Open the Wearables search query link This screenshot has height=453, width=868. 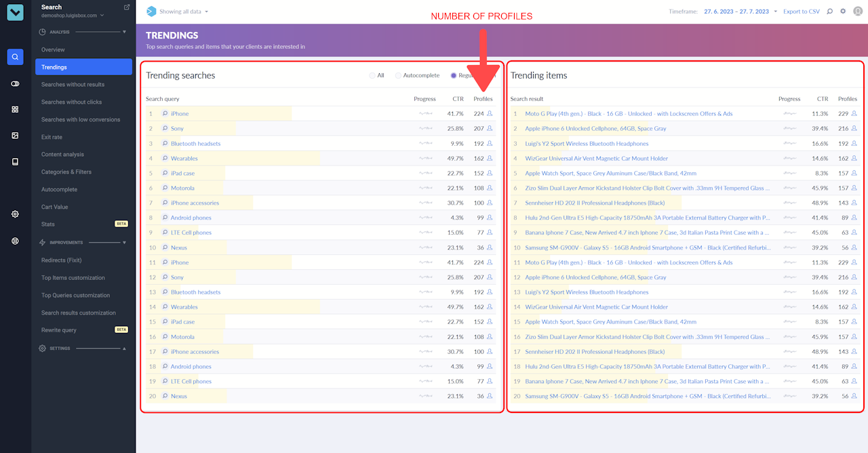click(184, 159)
